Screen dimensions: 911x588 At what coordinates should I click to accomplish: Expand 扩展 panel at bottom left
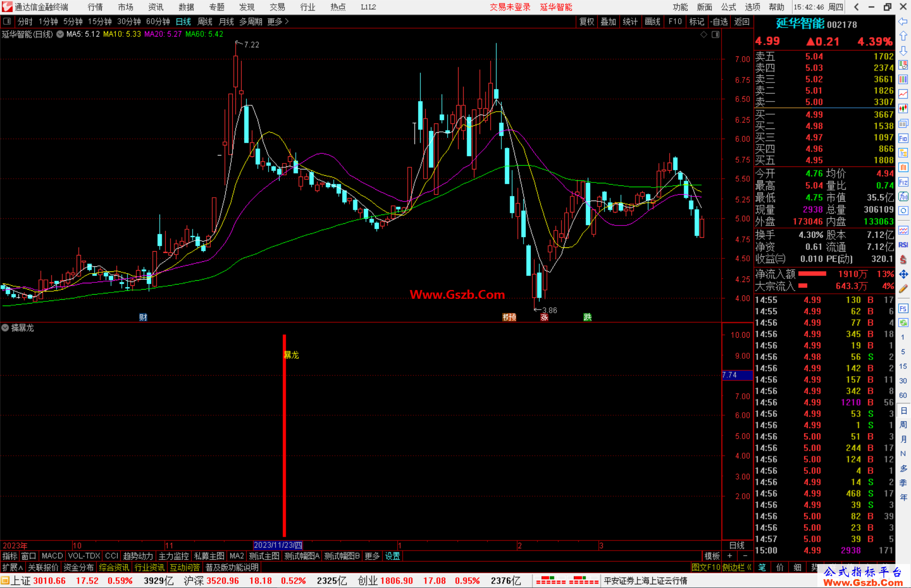point(12,567)
